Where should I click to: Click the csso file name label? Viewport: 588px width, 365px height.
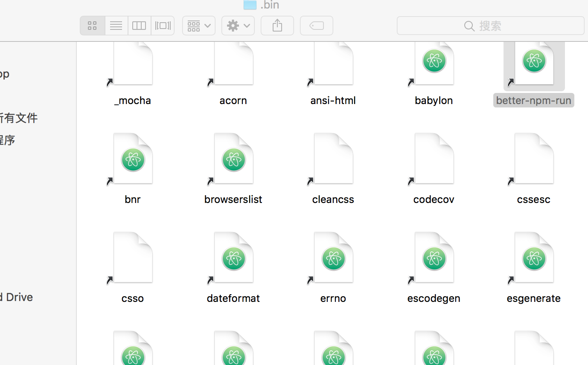pyautogui.click(x=133, y=298)
